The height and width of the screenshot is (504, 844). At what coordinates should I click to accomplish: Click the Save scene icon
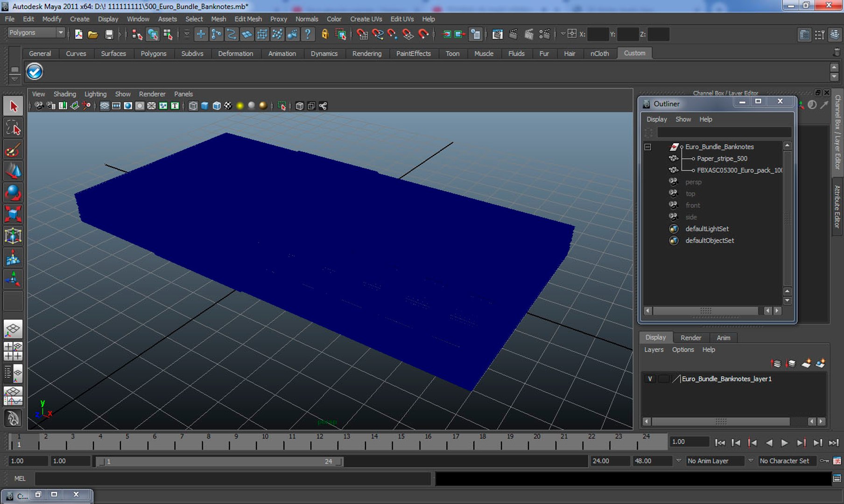coord(109,34)
